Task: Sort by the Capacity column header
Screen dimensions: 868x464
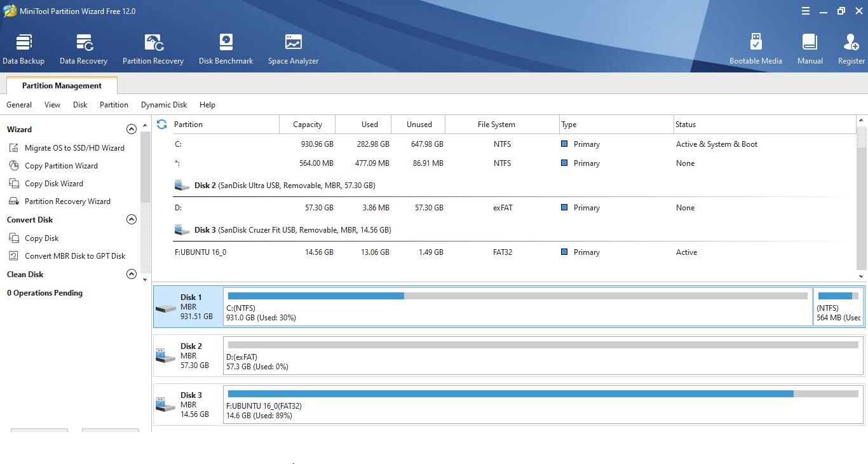Action: pos(307,125)
